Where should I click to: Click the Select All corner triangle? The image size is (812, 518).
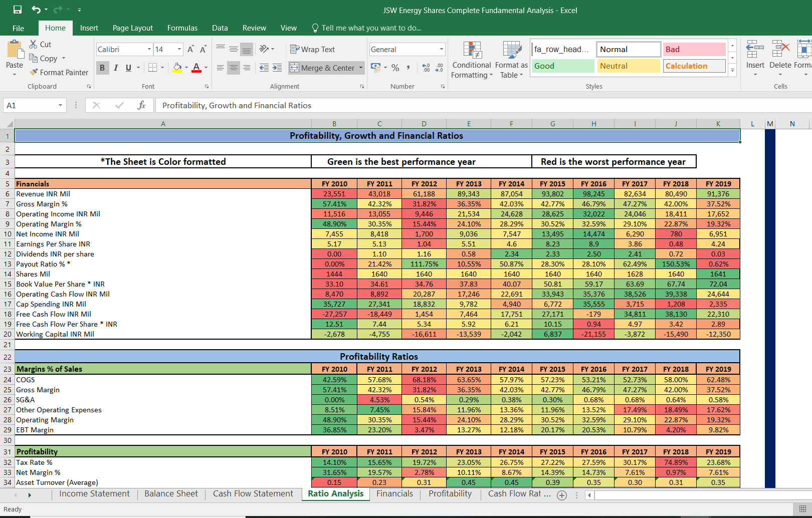[x=9, y=124]
